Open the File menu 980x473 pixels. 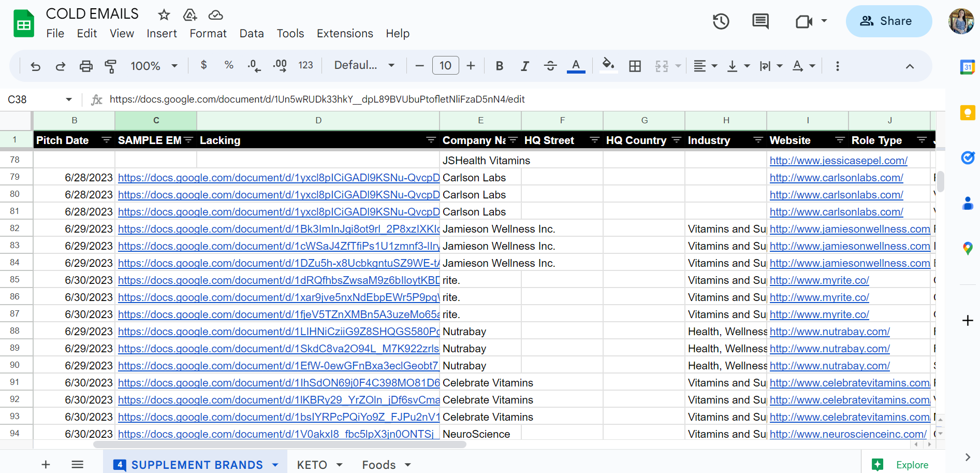(x=55, y=34)
